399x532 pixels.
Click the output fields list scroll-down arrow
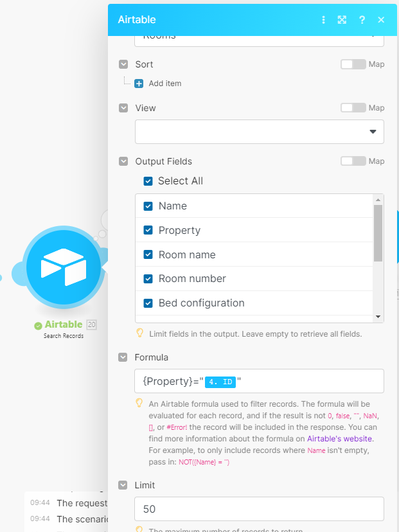point(378,317)
